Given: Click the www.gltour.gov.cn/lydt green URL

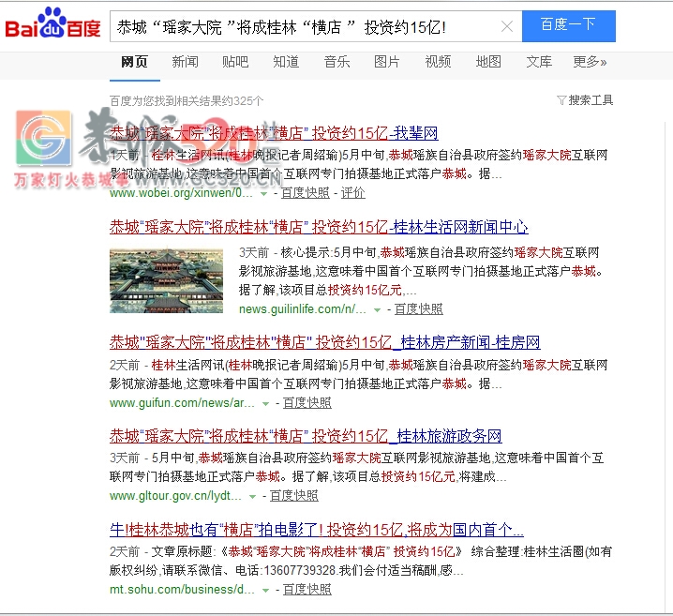Looking at the screenshot, I should pyautogui.click(x=175, y=496).
